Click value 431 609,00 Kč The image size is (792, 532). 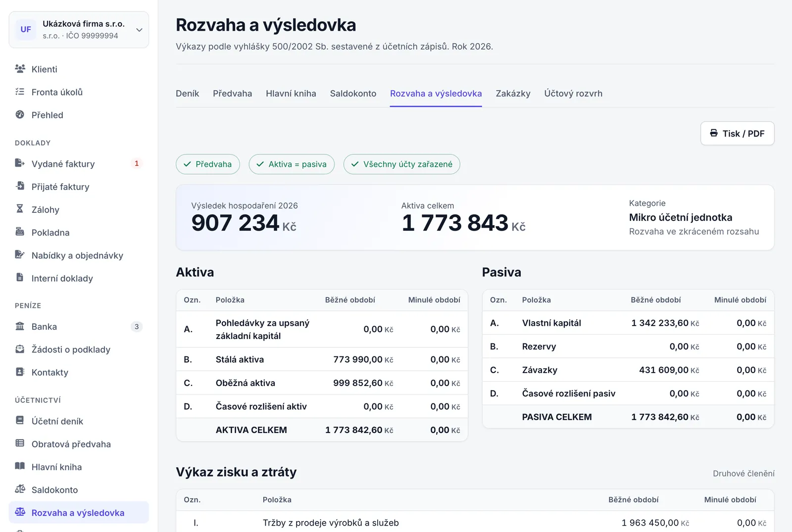[669, 370]
